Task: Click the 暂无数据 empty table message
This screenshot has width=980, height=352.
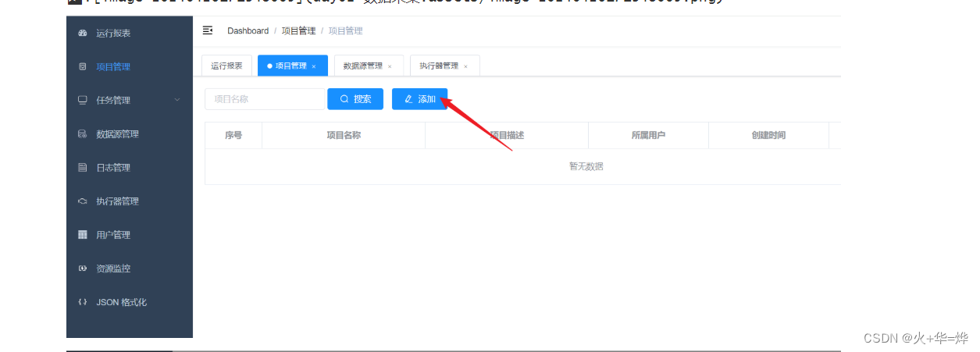Action: [586, 166]
